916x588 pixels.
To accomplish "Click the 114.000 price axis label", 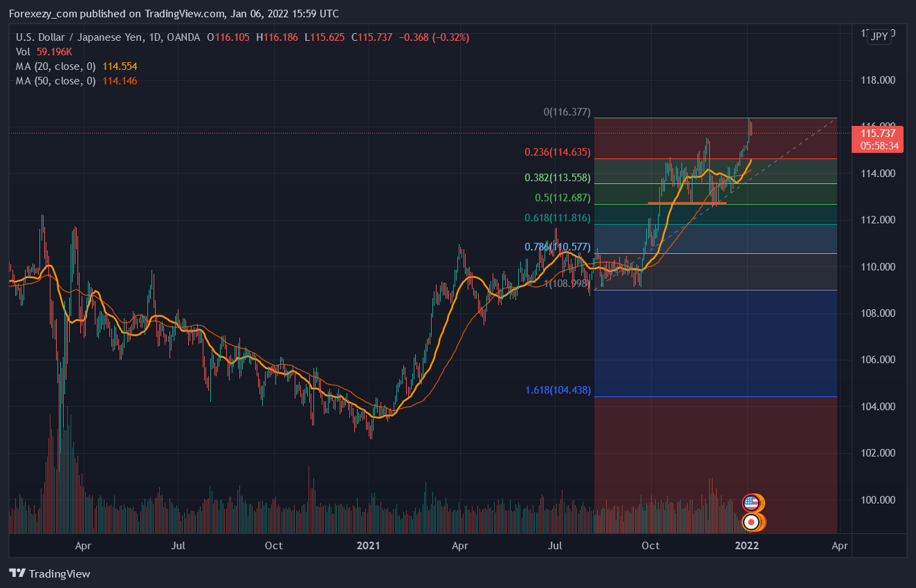I will click(878, 174).
